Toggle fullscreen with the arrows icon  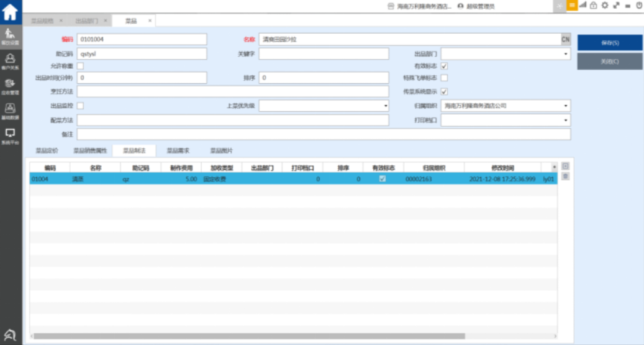617,6
